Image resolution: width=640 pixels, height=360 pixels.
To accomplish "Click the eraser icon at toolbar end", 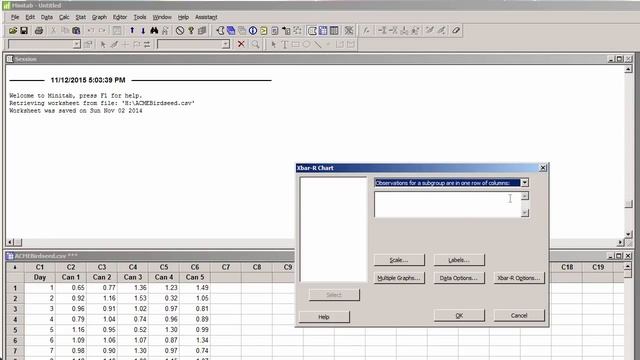I will [456, 31].
